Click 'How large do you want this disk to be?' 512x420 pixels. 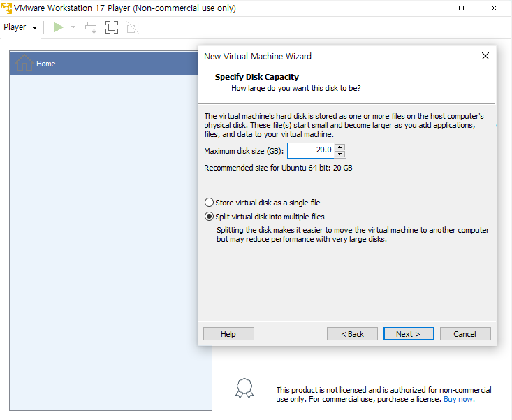click(296, 88)
